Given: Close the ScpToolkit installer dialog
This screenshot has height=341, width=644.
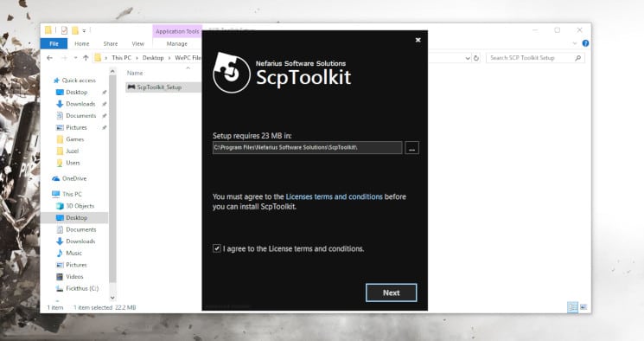Looking at the screenshot, I should (418, 40).
